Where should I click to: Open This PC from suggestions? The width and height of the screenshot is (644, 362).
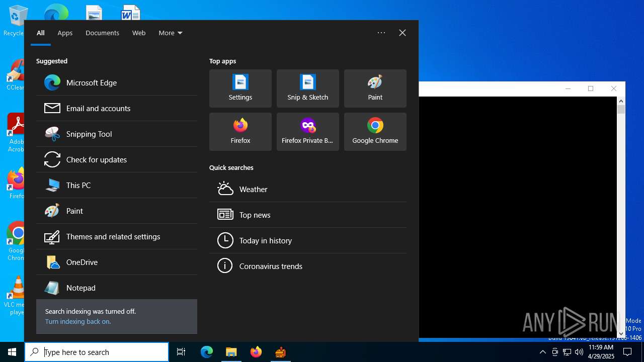coord(117,185)
